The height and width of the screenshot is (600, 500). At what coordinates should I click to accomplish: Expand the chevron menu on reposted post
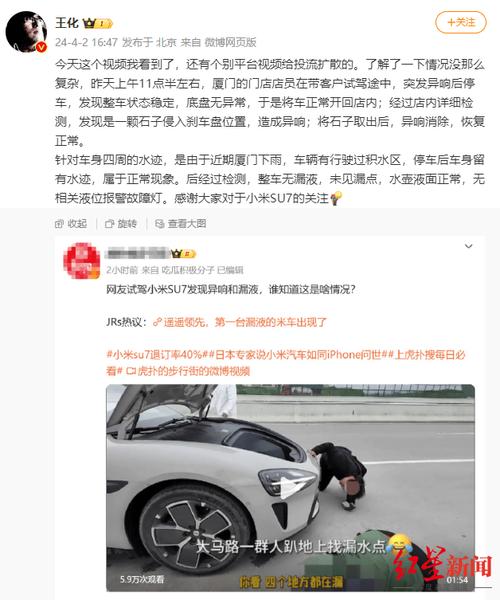pyautogui.click(x=469, y=246)
